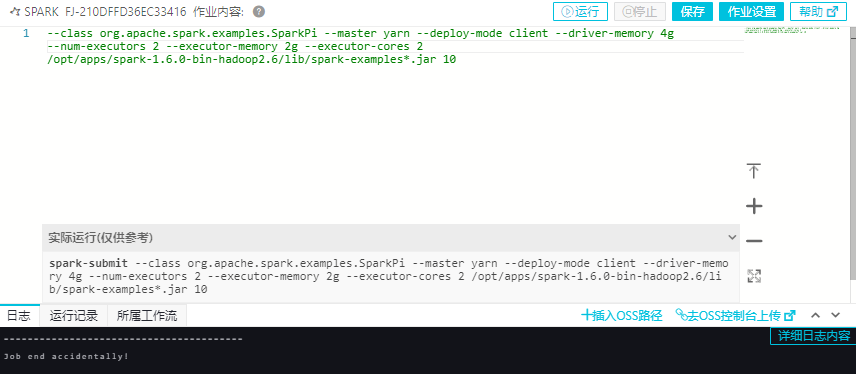
Task: Switch to the 运行记录 tab
Action: (74, 316)
